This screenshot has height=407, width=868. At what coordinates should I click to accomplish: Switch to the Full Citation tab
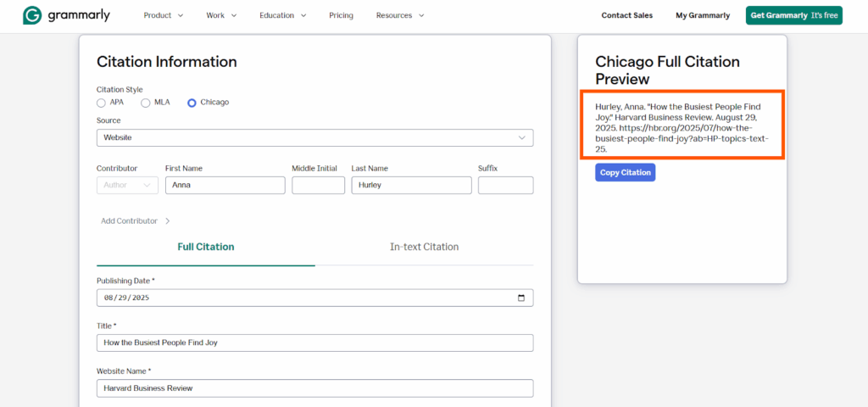click(x=206, y=247)
